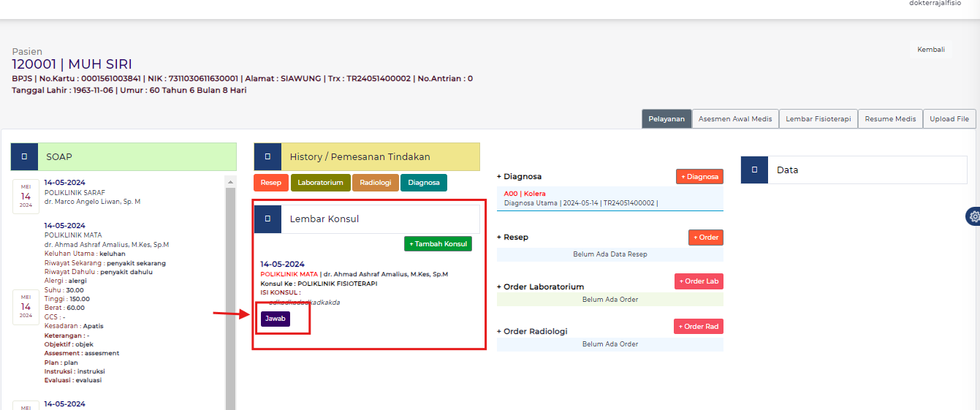Open the Lembar Fisioterapi tab
This screenshot has height=410, width=980.
tap(818, 119)
